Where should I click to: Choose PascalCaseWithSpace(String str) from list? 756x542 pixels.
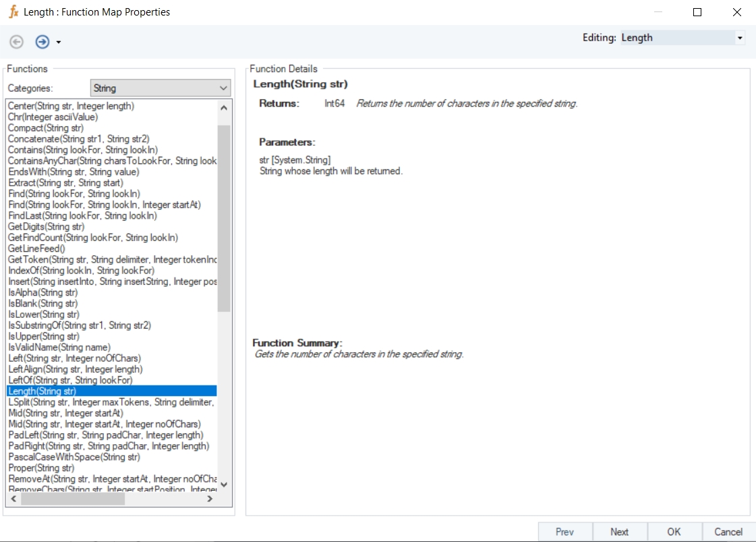click(74, 457)
